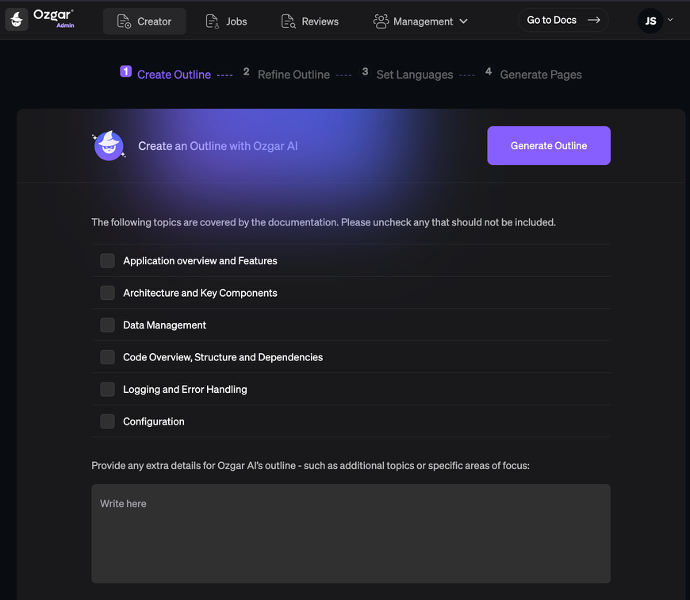690x600 pixels.
Task: Toggle the Logging and Error Handling checkbox
Action: pyautogui.click(x=107, y=389)
